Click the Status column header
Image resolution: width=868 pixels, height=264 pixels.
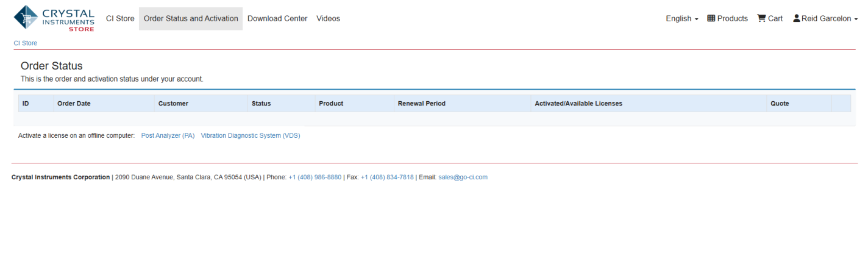tap(261, 104)
